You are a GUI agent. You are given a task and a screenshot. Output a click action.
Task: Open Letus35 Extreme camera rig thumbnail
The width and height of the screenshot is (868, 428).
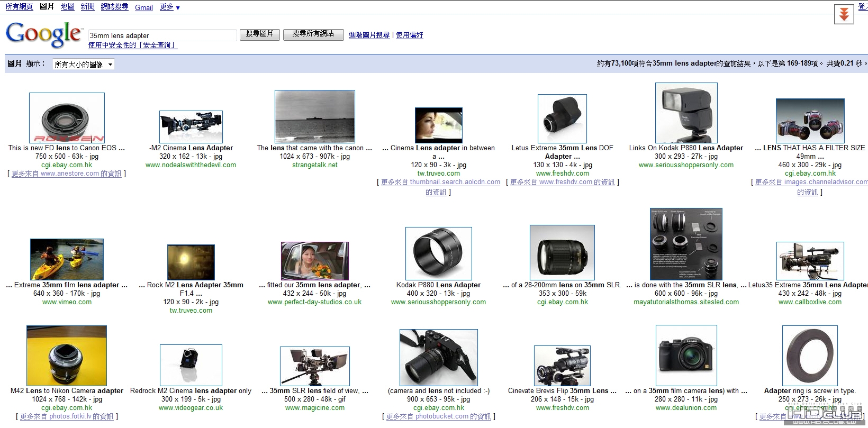810,261
